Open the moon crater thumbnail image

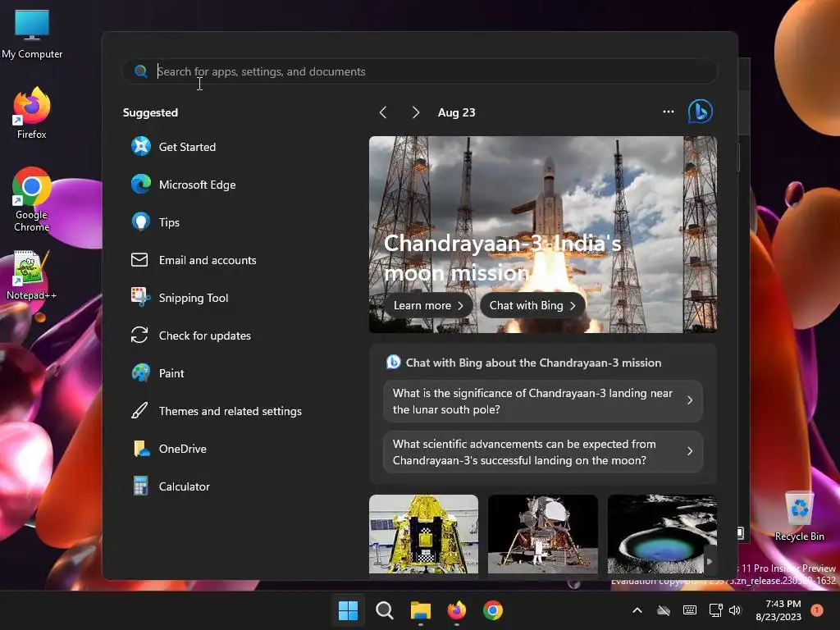662,534
